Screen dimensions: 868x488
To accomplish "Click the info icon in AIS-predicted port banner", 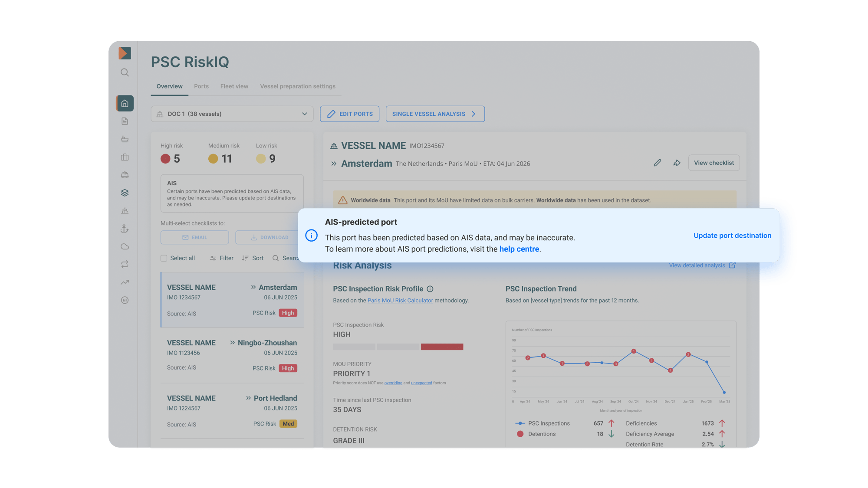I will (311, 236).
